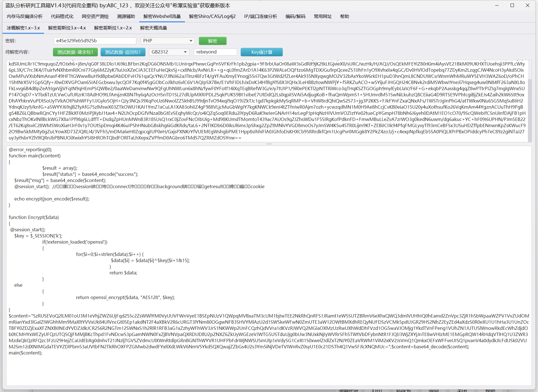Image resolution: width=538 pixels, height=392 pixels.
Task: Open the 编码/解码 main tab
Action: tap(295, 17)
